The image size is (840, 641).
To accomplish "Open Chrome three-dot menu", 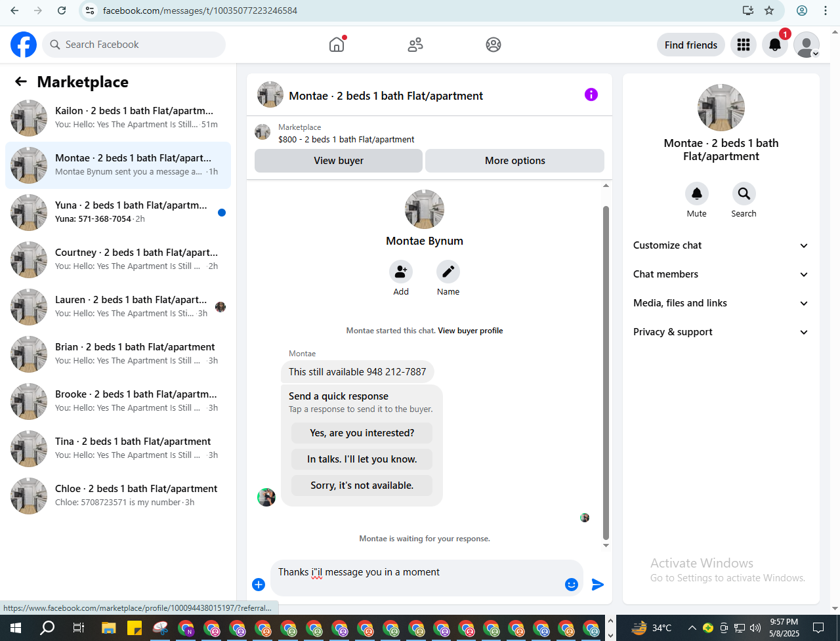I will (x=826, y=10).
